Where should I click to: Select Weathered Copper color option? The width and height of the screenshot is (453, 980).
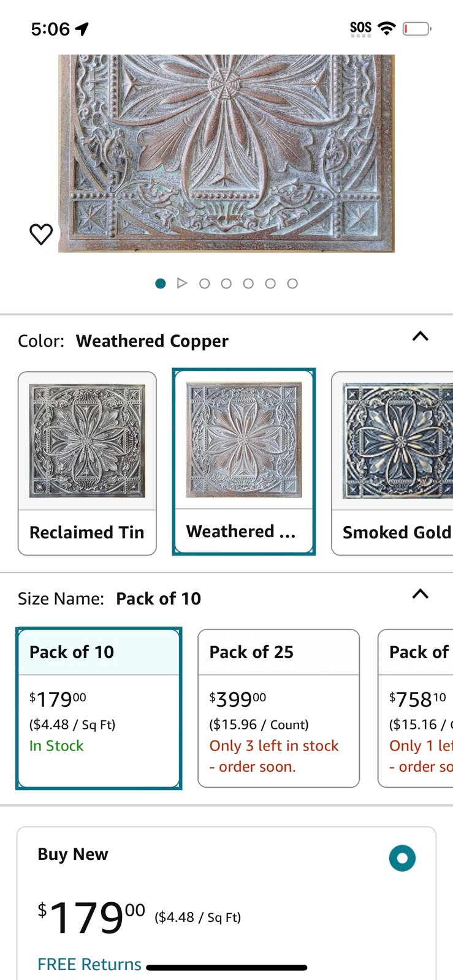pos(244,462)
